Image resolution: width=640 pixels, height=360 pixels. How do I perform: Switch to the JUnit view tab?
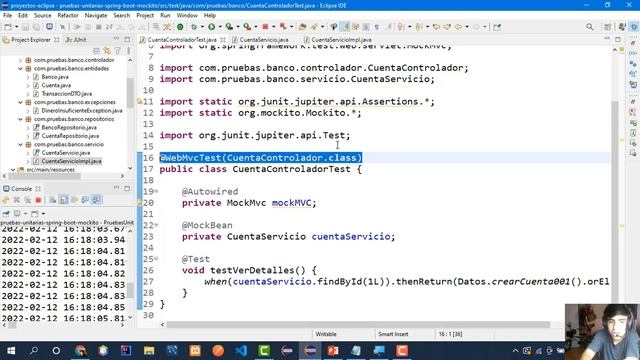coord(76,40)
